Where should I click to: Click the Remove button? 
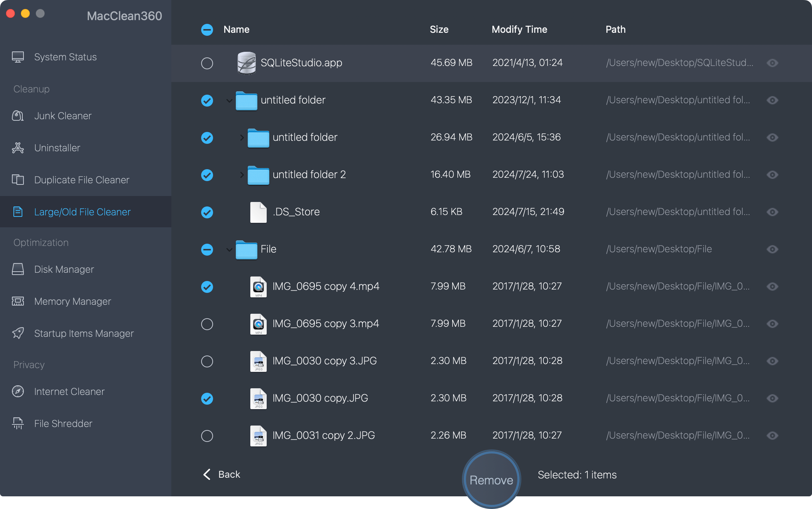tap(491, 480)
